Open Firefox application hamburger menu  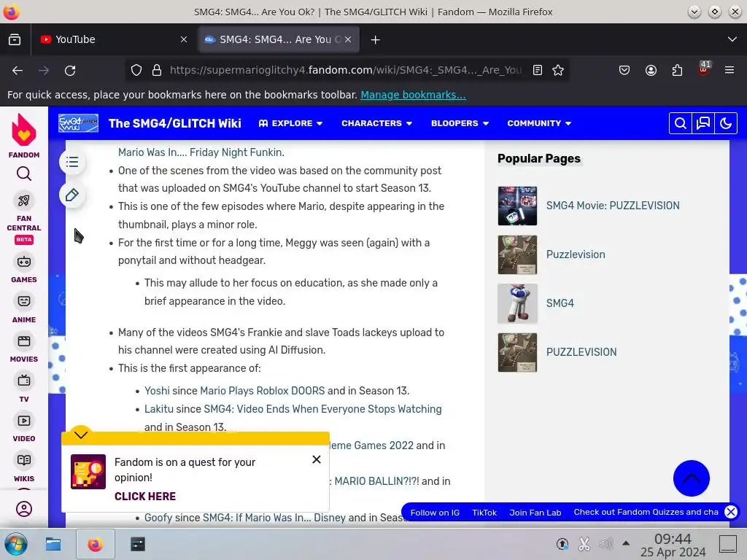coord(729,71)
